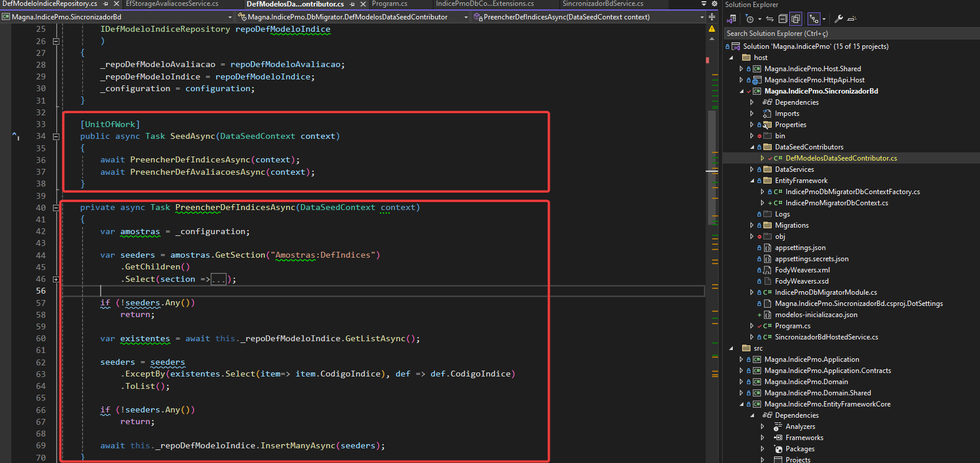This screenshot has height=463, width=980.
Task: Toggle file nesting view button
Action: click(814, 19)
